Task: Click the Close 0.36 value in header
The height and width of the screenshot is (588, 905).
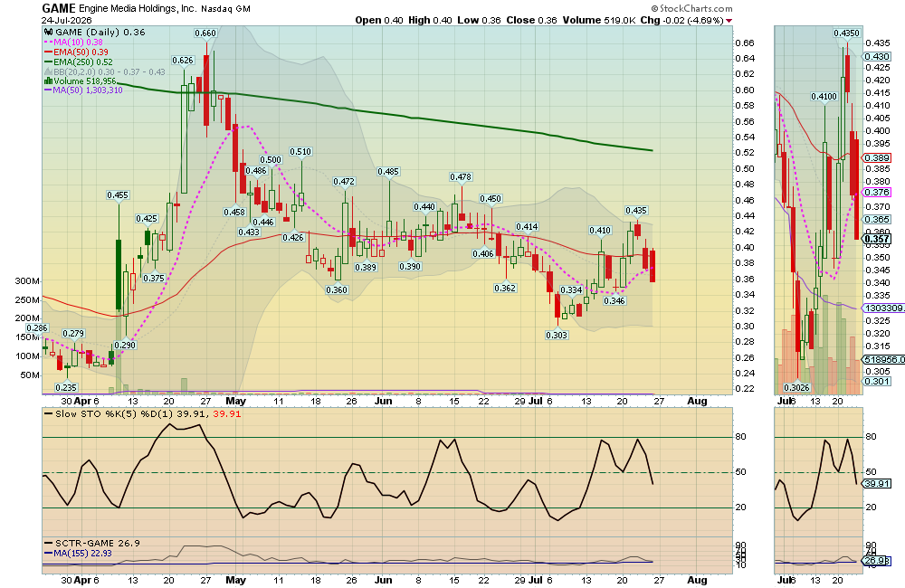Action: (531, 20)
